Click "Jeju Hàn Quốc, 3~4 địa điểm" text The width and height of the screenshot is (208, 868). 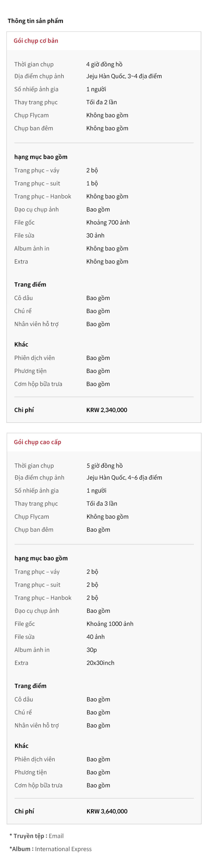pos(124,76)
